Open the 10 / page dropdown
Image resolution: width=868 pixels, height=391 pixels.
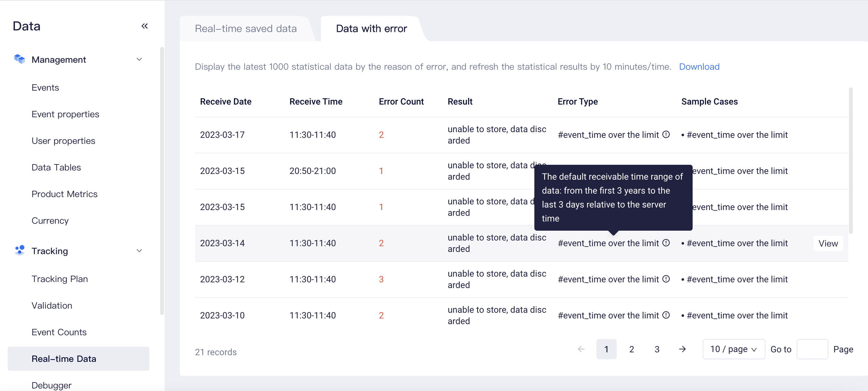click(x=733, y=349)
